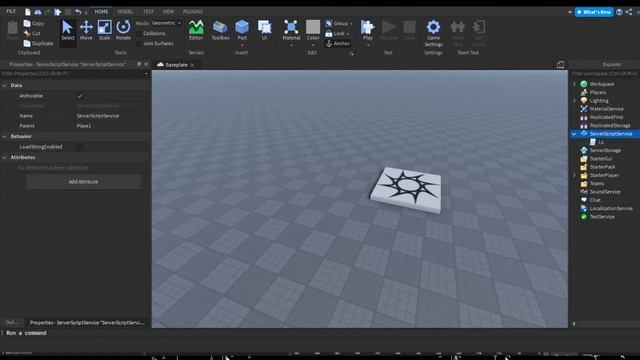
Task: Open the Terrain Editor
Action: click(196, 31)
